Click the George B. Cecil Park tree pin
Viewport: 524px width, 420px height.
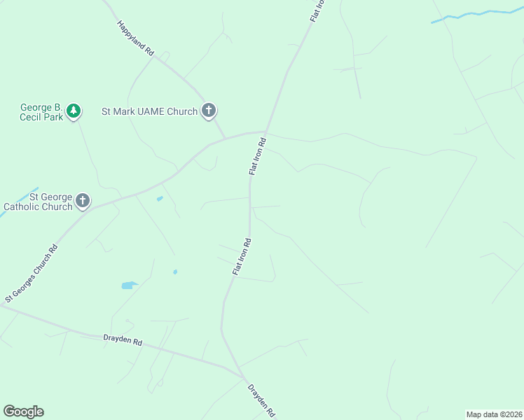pos(74,111)
